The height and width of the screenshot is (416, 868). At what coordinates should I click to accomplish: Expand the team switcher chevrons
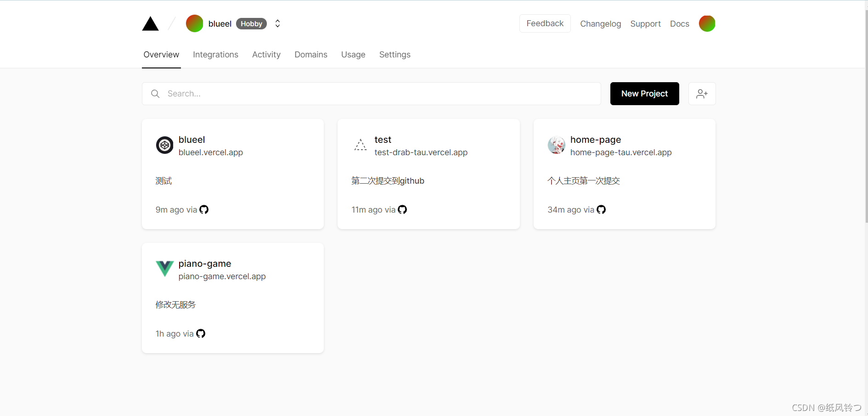coord(277,23)
